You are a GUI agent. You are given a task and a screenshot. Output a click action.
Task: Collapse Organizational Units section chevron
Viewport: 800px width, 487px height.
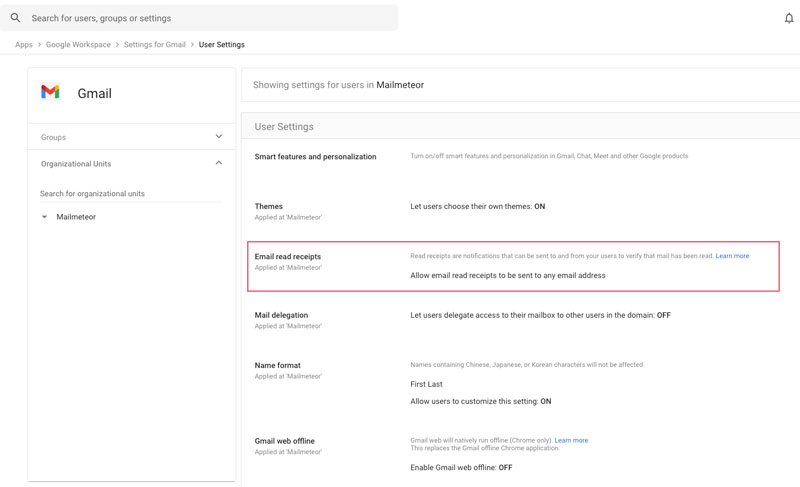219,163
